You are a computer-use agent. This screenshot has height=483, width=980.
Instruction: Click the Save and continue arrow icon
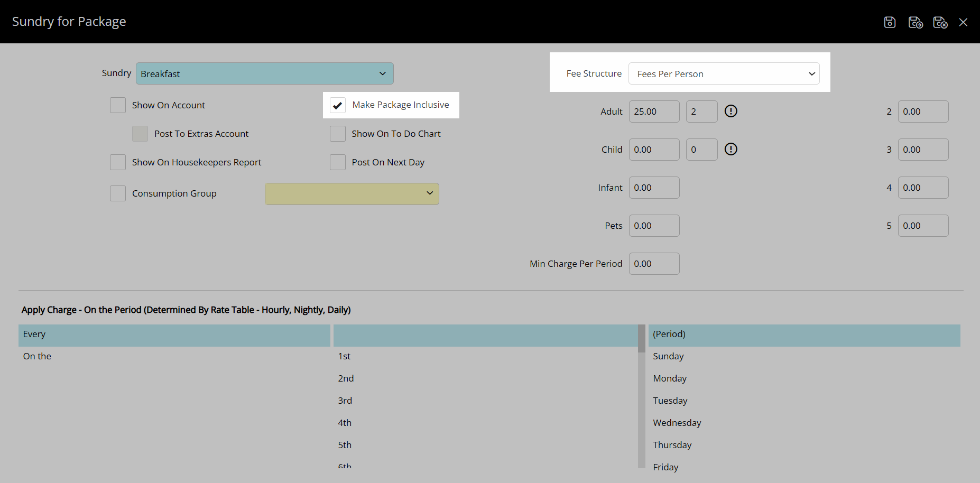coord(915,22)
